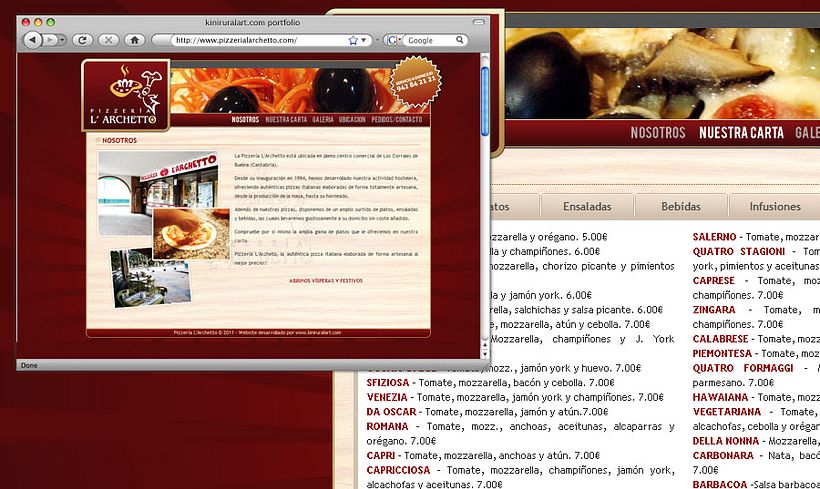Image resolution: width=820 pixels, height=489 pixels.
Task: Switch to the Infusiones tab
Action: pos(775,207)
